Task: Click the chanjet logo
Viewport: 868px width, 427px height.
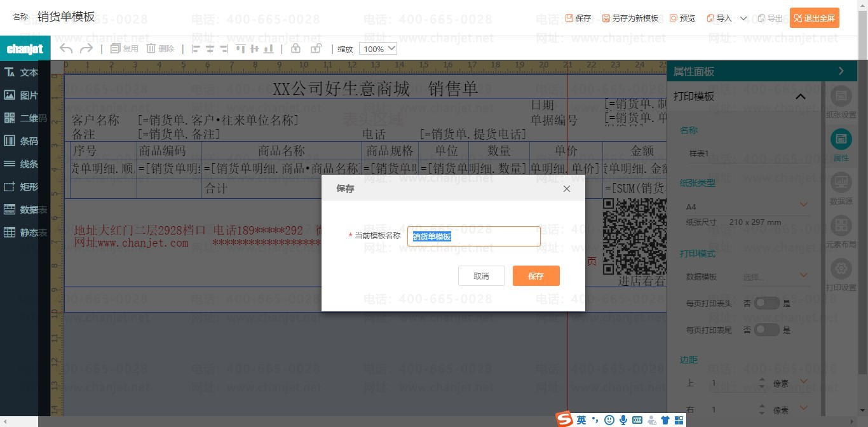Action: click(25, 49)
